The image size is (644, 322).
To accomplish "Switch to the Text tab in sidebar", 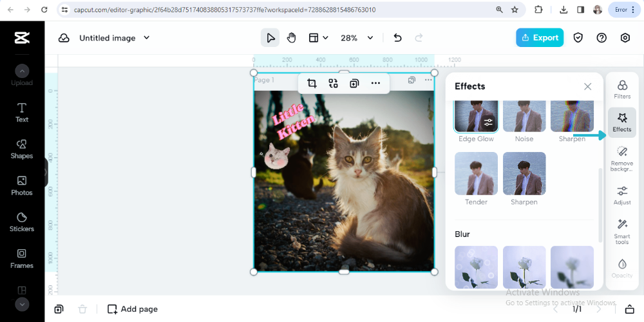I will coord(22,111).
